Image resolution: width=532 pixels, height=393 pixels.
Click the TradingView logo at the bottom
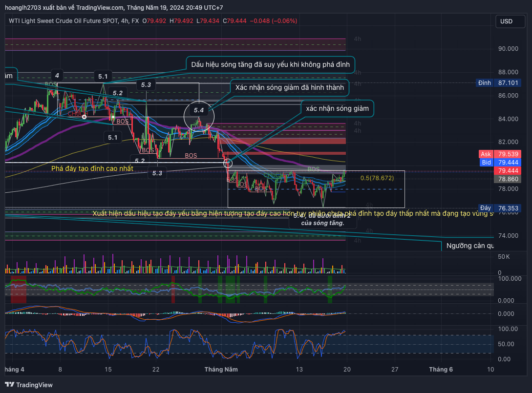(29, 385)
